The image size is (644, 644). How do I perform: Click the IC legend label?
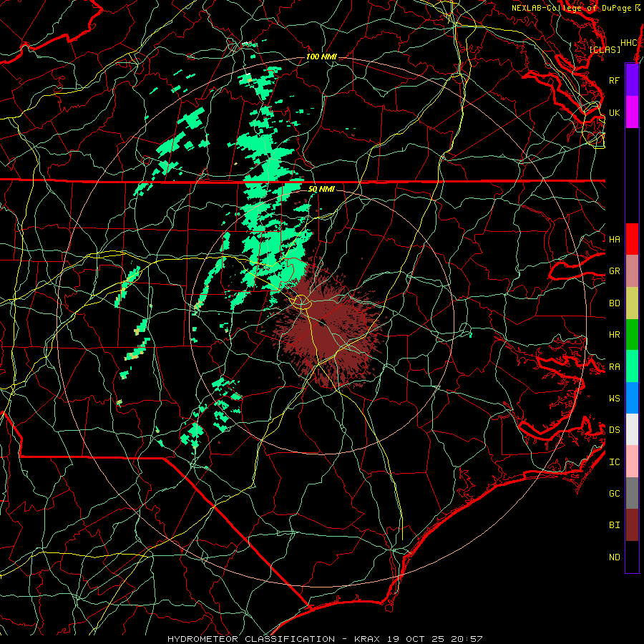click(615, 462)
